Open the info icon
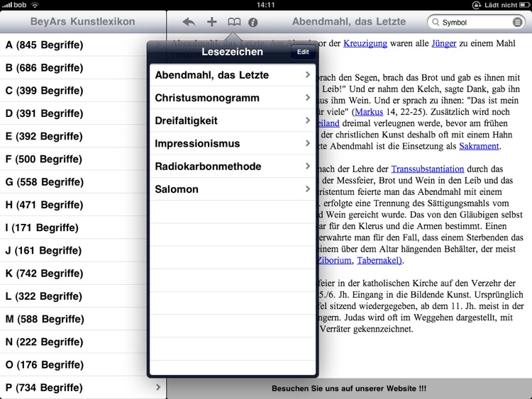This screenshot has height=399, width=532. 253,23
